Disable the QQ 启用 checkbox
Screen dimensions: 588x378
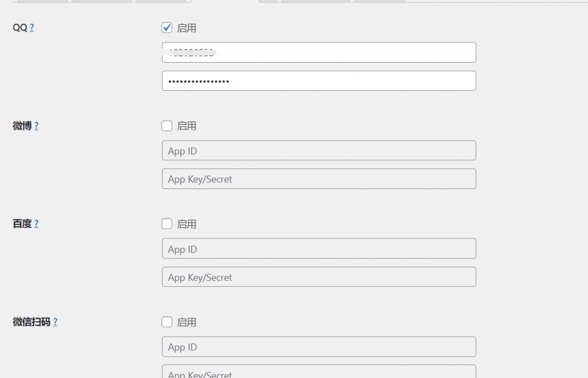tap(167, 28)
